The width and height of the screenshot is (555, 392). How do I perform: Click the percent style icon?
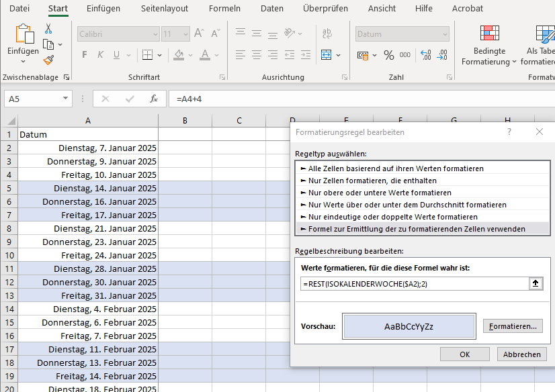(388, 55)
